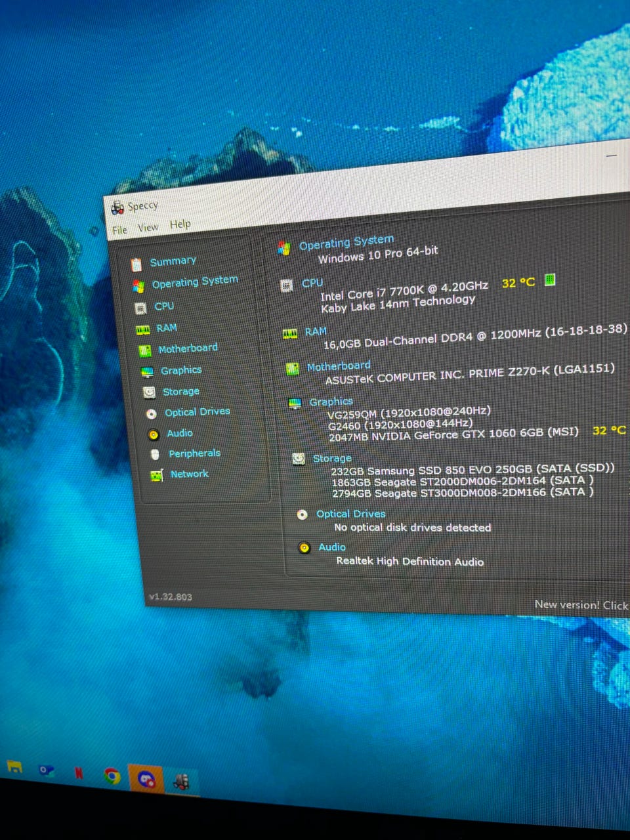Click the green CPU temperature indicator icon
The width and height of the screenshot is (630, 840).
point(550,280)
